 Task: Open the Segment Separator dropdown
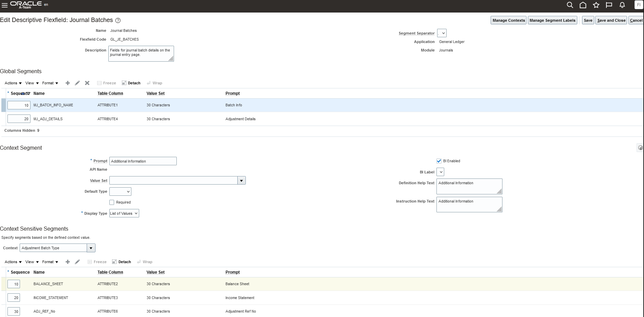[x=442, y=33]
